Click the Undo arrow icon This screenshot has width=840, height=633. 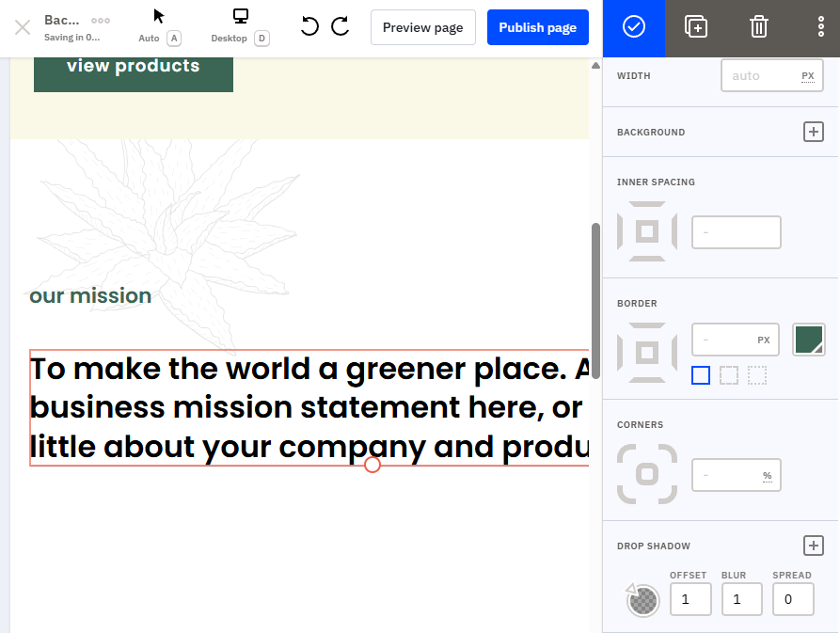(309, 27)
